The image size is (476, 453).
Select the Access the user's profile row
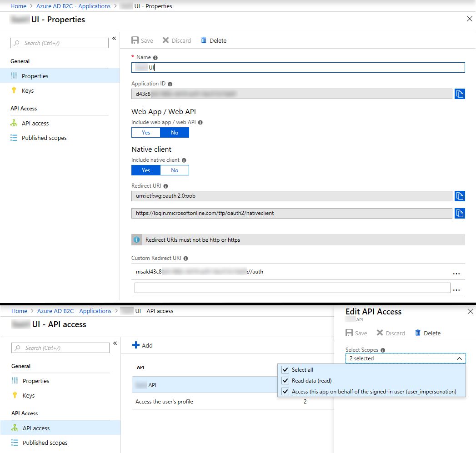[x=233, y=401]
